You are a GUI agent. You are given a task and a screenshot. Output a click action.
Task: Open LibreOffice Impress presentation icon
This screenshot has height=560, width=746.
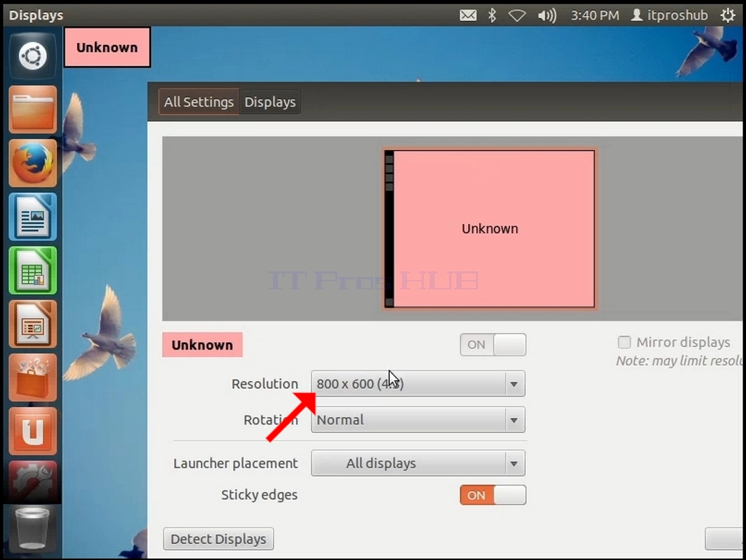click(33, 324)
